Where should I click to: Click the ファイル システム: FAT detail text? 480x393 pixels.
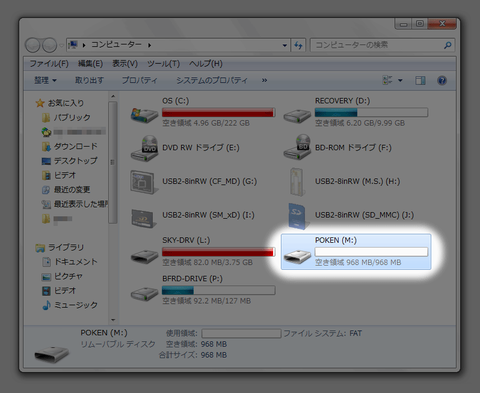point(322,333)
